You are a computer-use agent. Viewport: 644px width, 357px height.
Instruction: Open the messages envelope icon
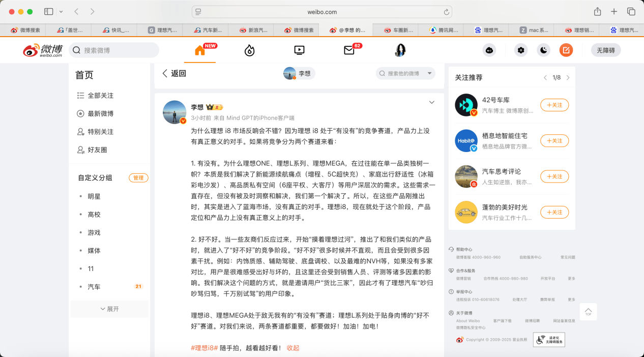349,50
